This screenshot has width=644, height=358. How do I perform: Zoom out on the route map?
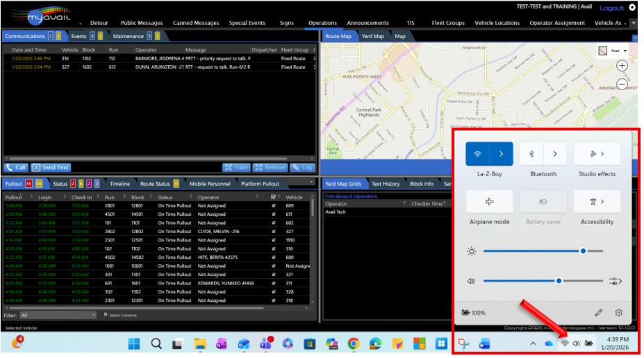[x=622, y=83]
